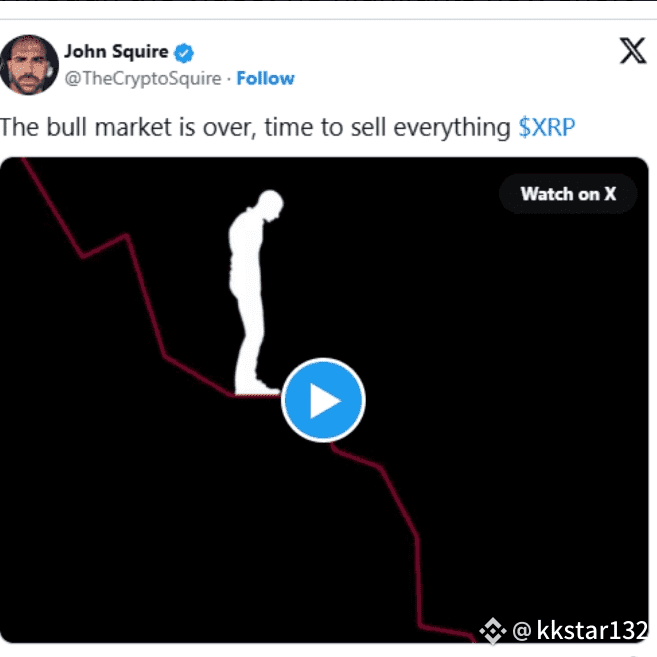Click the white play triangle
657x657 pixels.
325,401
